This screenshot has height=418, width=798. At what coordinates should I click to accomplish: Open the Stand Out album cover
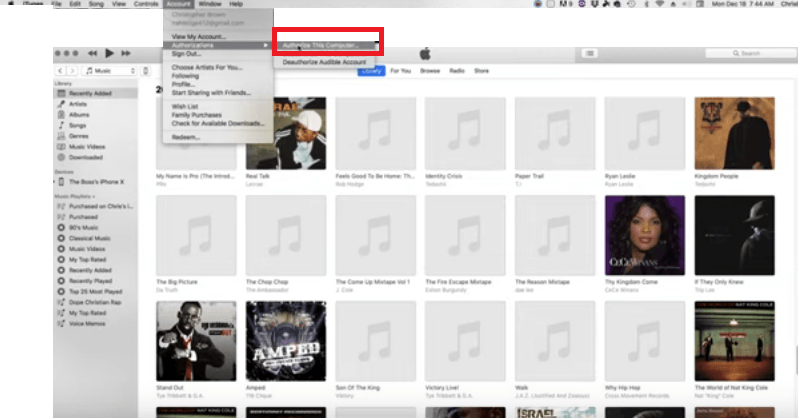click(x=196, y=341)
